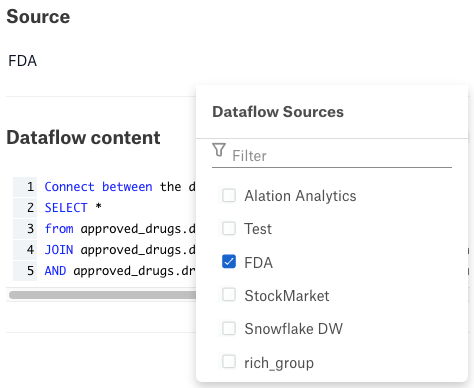Click the SELECT * code line
Screen dimensions: 474x388
tap(73, 208)
